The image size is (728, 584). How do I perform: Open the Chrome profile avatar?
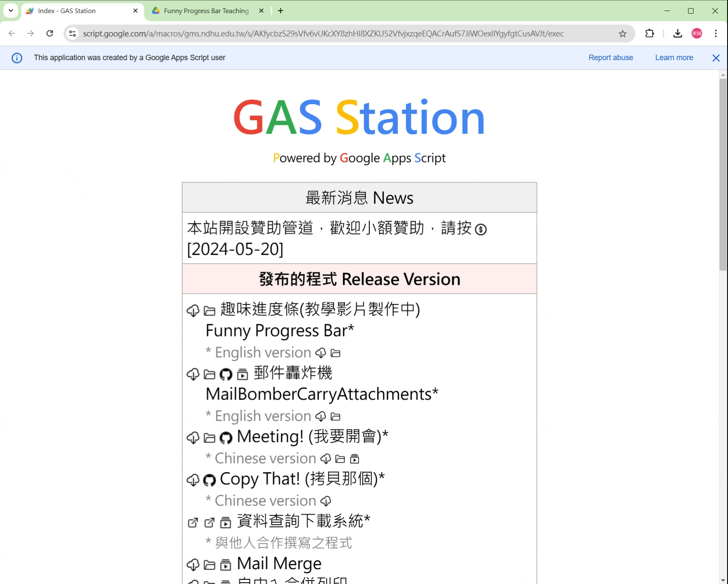click(697, 33)
